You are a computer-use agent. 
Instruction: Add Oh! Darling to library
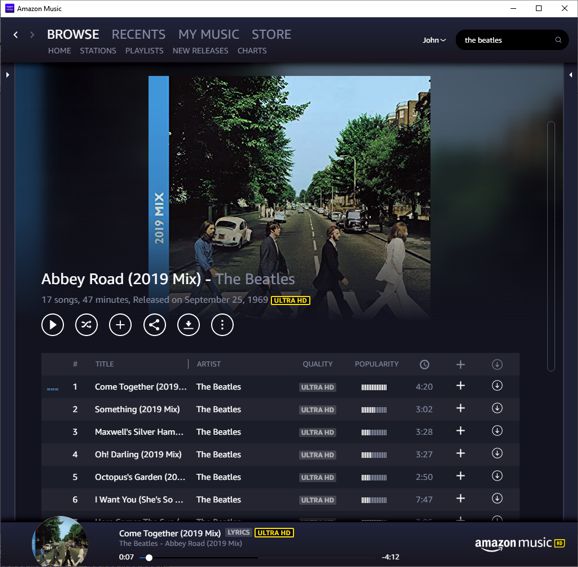(460, 453)
